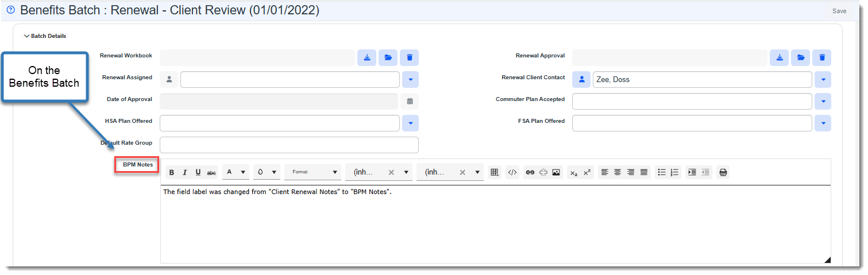Print the BPM Notes content
This screenshot has width=868, height=275.
pos(723,172)
